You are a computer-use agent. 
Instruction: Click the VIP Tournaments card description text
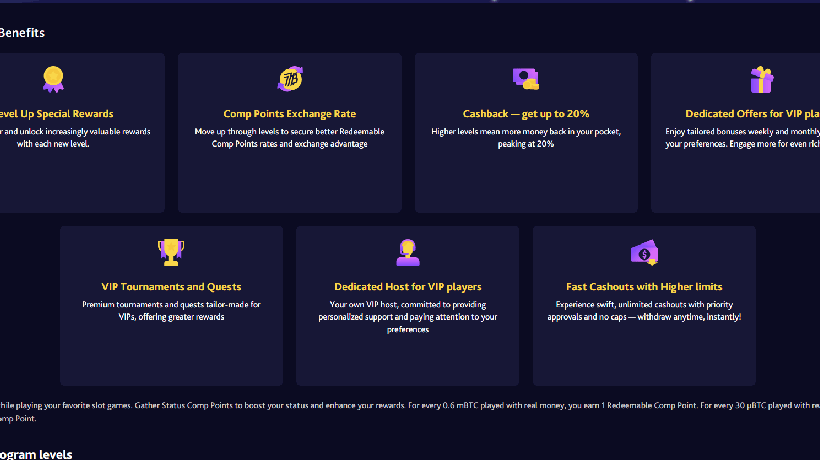171,310
